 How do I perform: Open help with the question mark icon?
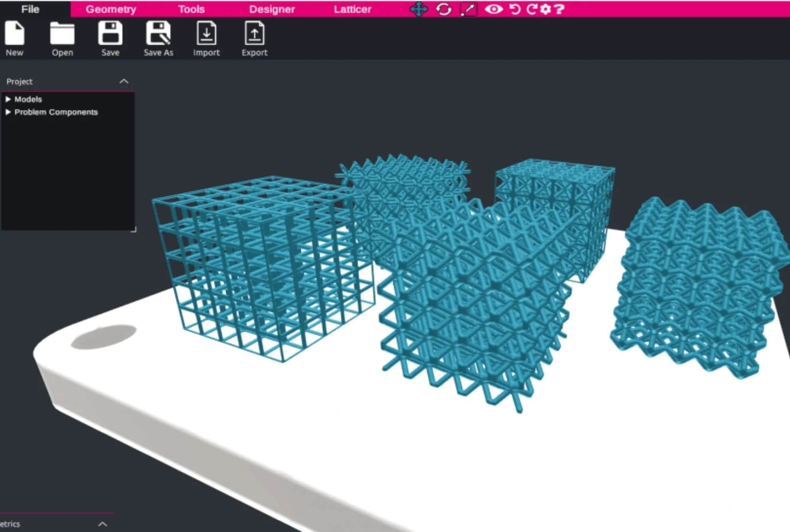point(559,9)
